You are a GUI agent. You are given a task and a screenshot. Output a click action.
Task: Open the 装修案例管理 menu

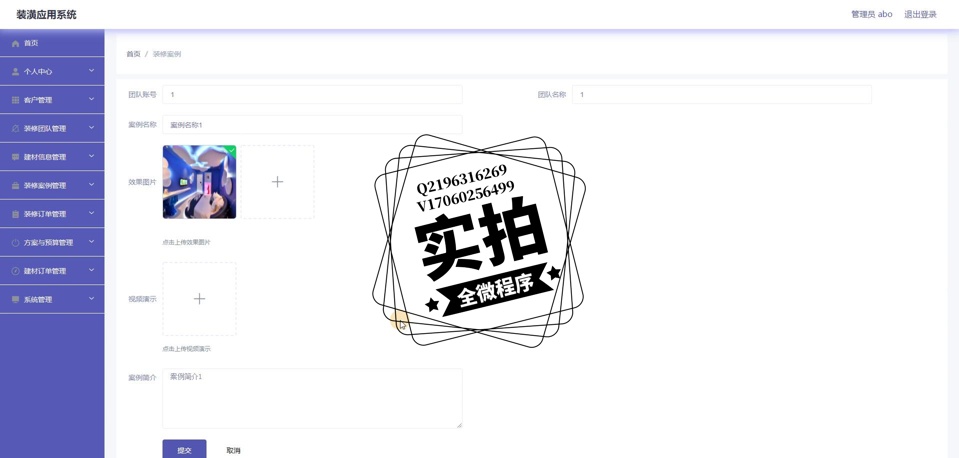52,185
